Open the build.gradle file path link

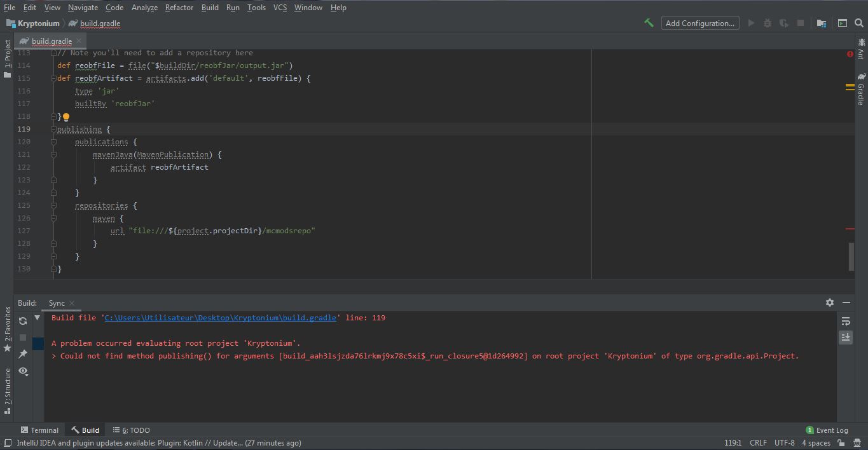(220, 318)
